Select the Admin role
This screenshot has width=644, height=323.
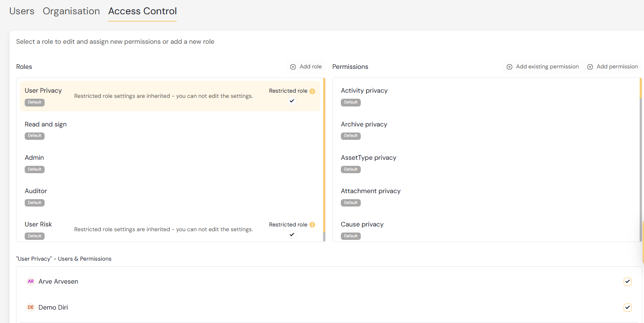(35, 158)
